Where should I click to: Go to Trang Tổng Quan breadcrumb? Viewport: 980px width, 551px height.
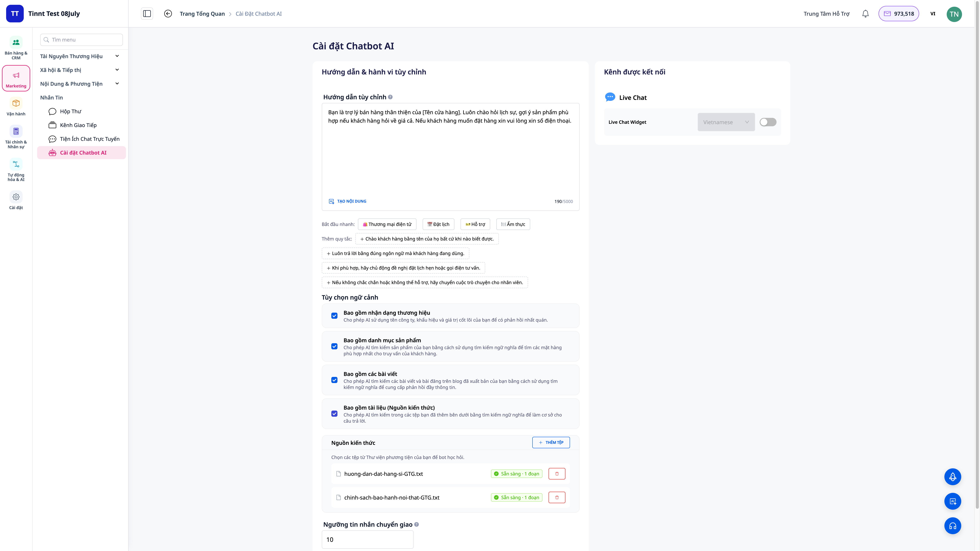point(202,14)
